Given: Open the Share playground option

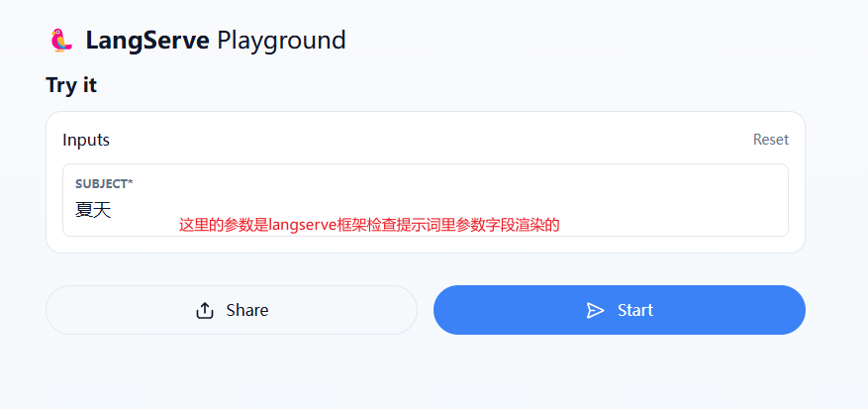Looking at the screenshot, I should [232, 310].
